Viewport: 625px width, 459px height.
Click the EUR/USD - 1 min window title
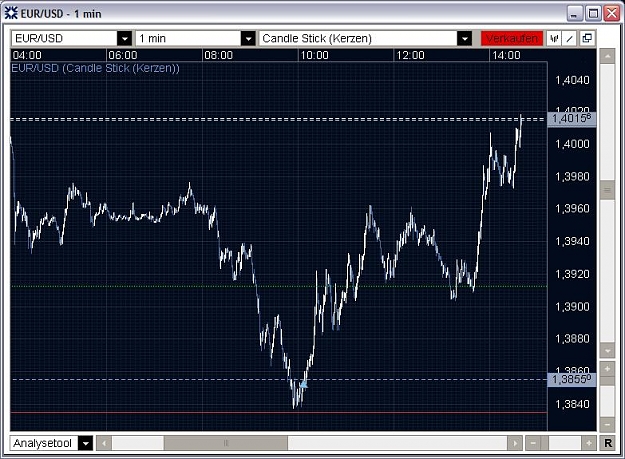[61, 14]
